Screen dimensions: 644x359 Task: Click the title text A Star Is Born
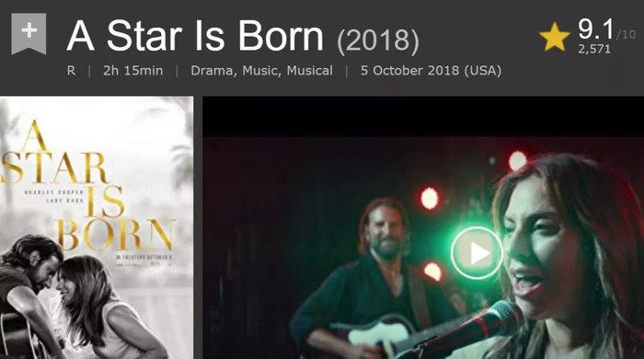195,36
